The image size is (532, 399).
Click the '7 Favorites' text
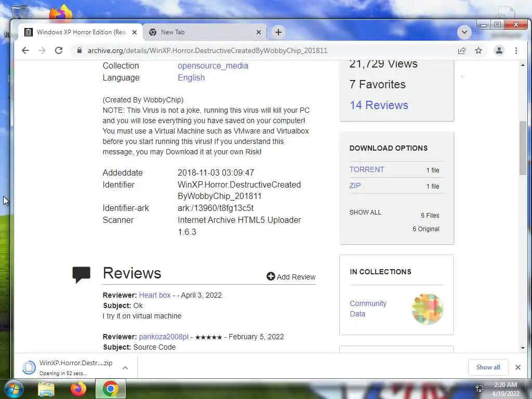pos(377,84)
